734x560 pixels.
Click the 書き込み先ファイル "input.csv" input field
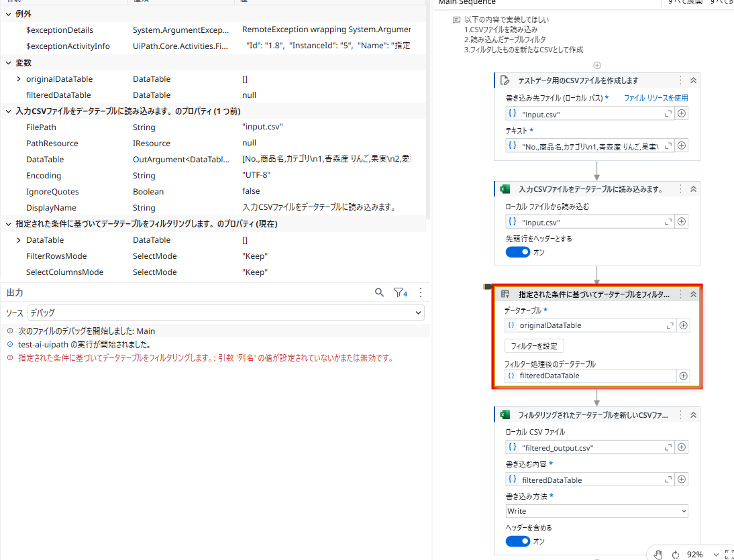(x=590, y=114)
